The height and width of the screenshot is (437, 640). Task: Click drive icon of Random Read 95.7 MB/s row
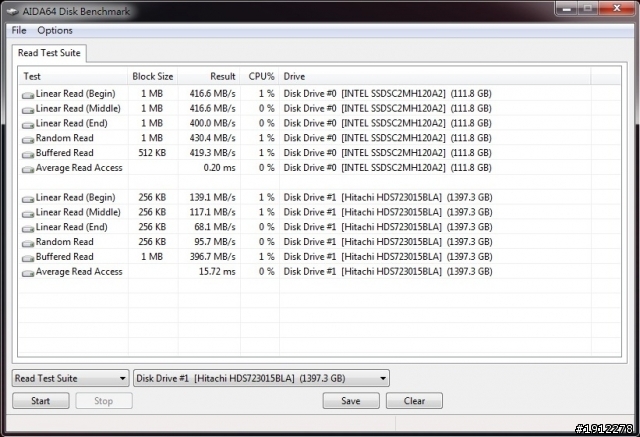(x=28, y=243)
